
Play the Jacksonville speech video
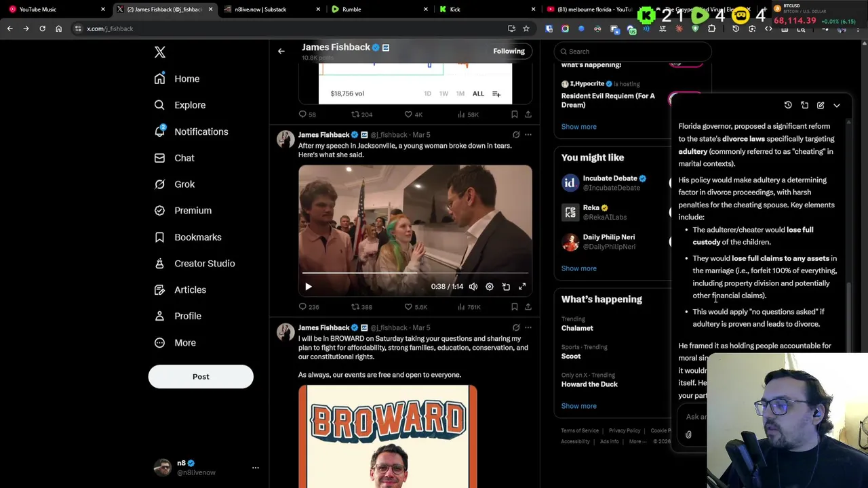click(x=309, y=287)
